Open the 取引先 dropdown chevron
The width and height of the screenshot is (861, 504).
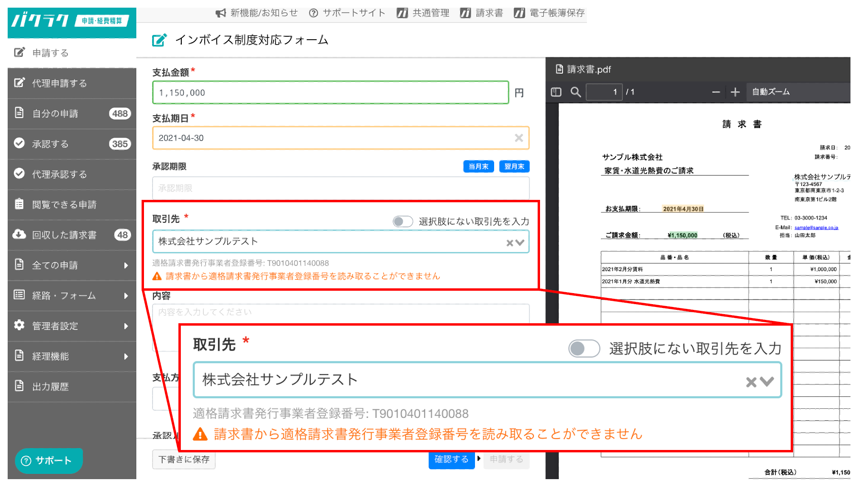tap(520, 242)
